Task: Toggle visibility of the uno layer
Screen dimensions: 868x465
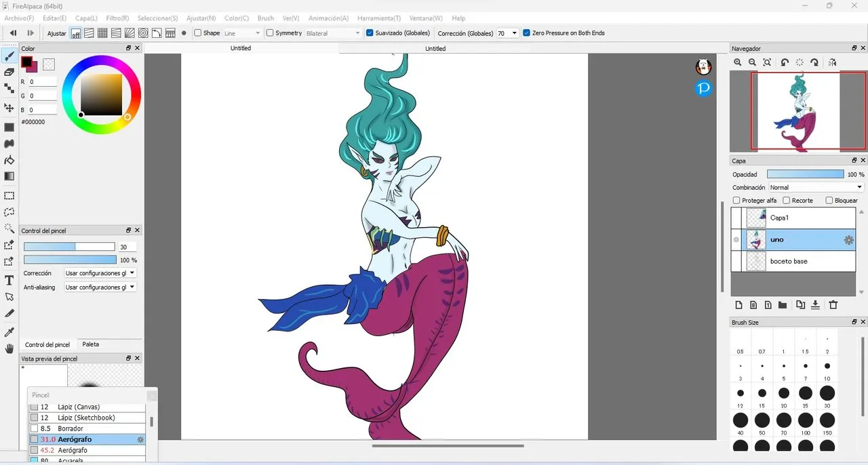Action: point(736,240)
